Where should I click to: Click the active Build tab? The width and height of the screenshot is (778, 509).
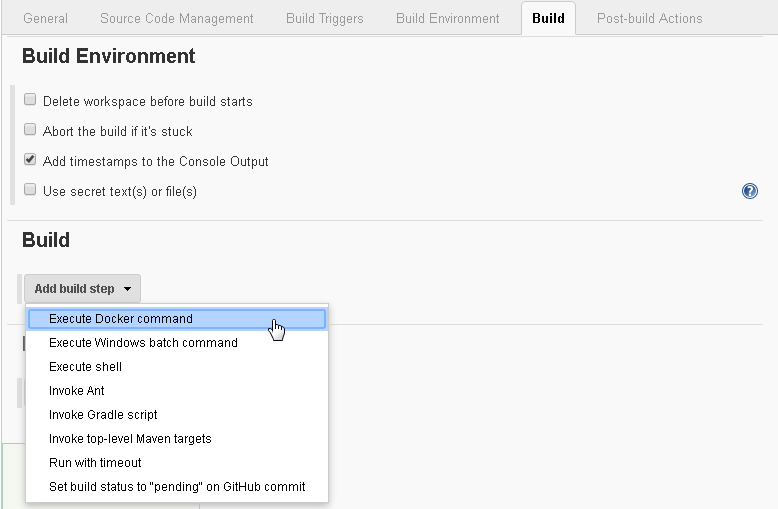[x=548, y=18]
